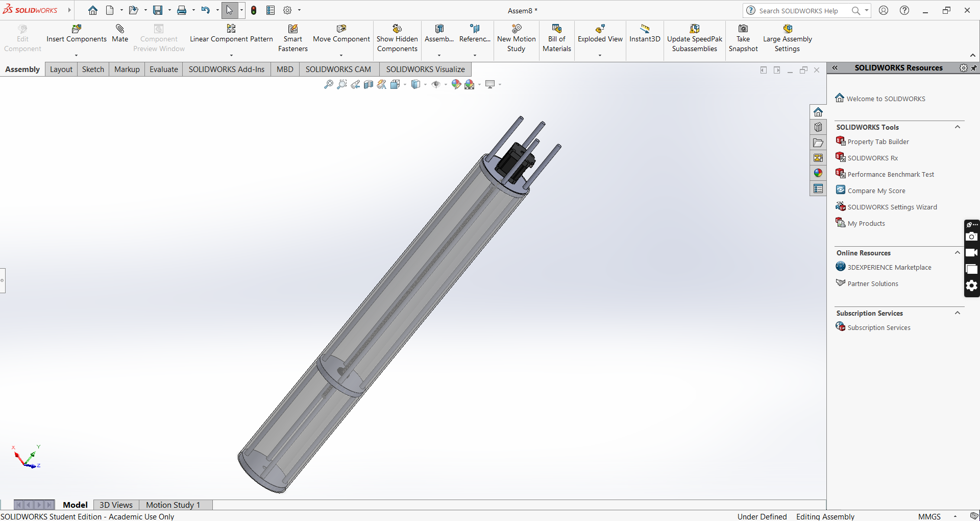
Task: Pin the SOLIDWORKS Resources task pane
Action: [x=974, y=68]
